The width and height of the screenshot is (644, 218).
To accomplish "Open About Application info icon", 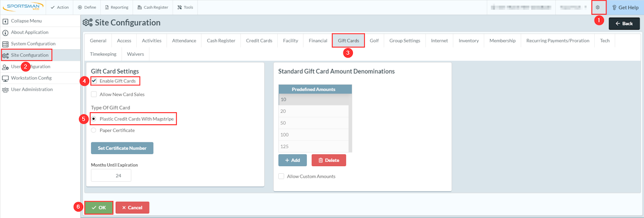I will pos(6,32).
